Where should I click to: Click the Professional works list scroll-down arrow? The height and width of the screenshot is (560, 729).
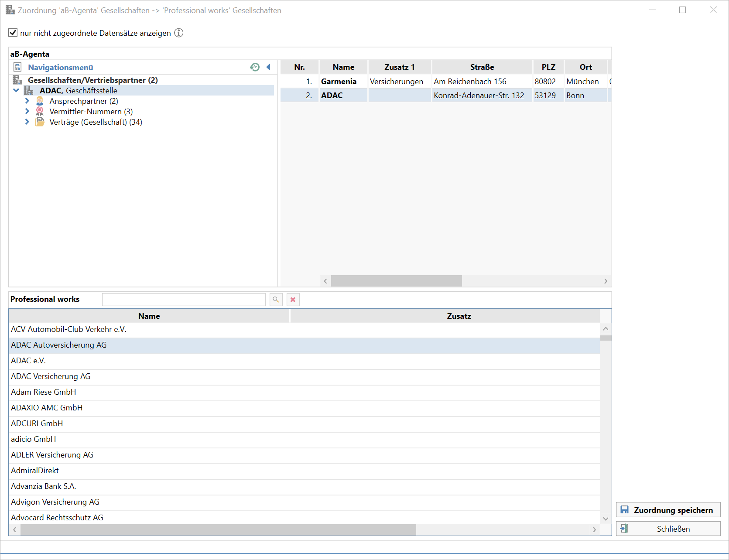pos(606,519)
